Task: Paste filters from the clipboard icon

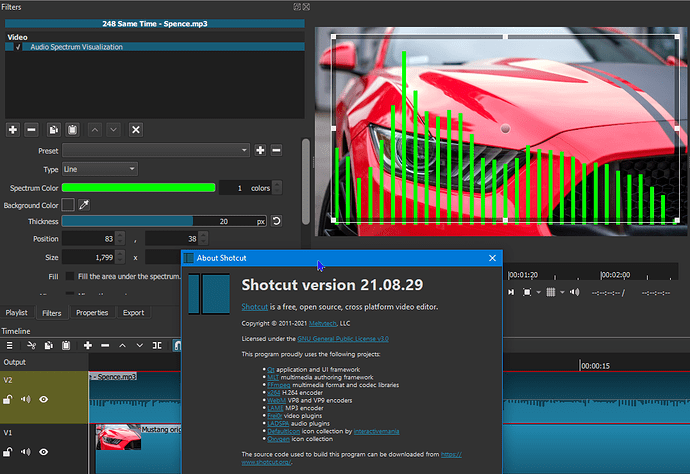Action: 73,130
